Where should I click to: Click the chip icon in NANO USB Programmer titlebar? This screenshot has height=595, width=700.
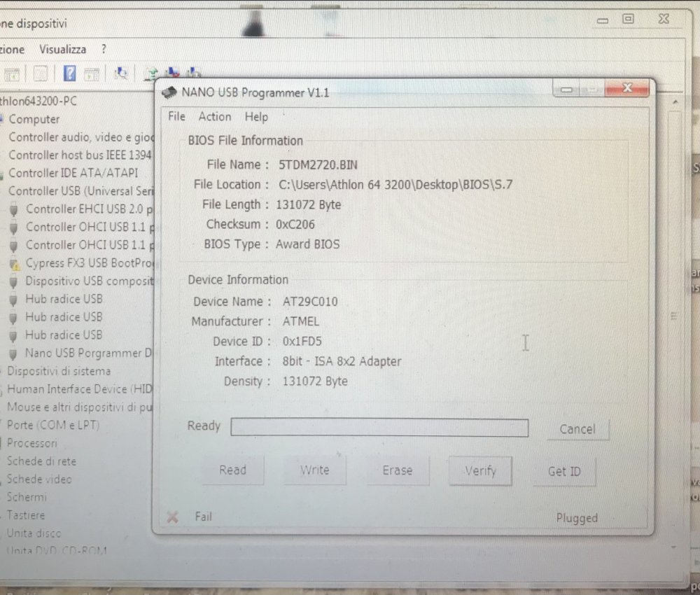(168, 92)
